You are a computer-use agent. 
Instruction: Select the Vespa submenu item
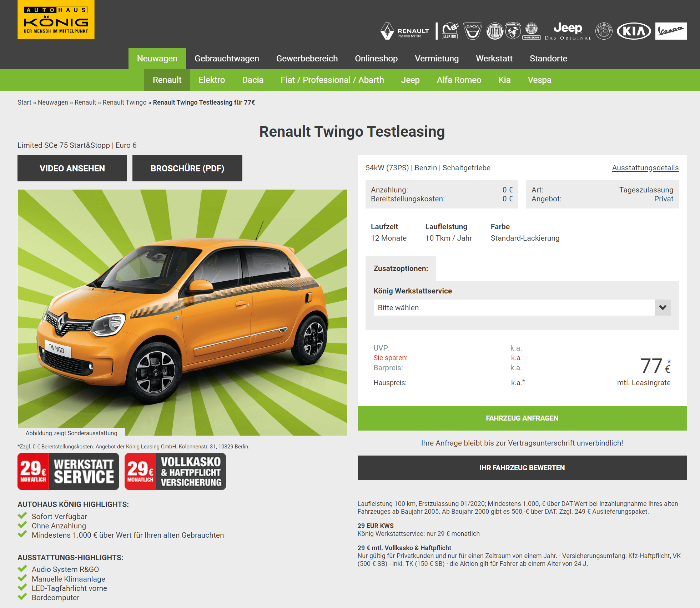tap(539, 80)
